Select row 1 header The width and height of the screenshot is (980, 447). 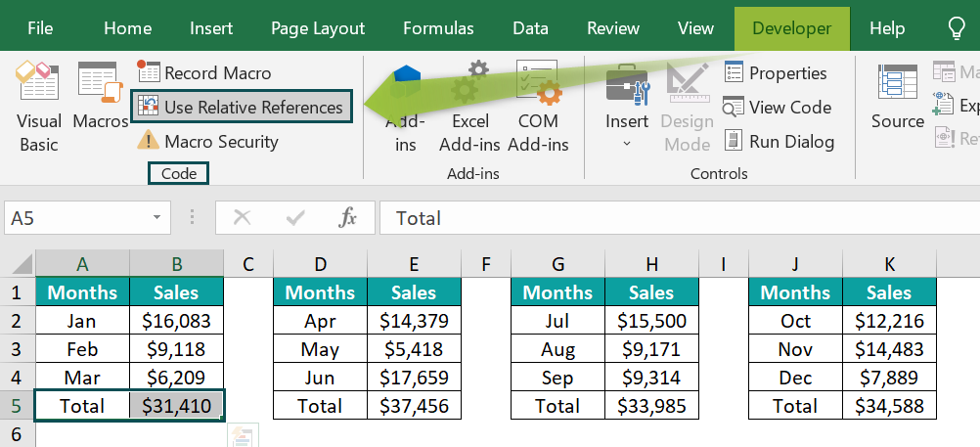pyautogui.click(x=18, y=291)
